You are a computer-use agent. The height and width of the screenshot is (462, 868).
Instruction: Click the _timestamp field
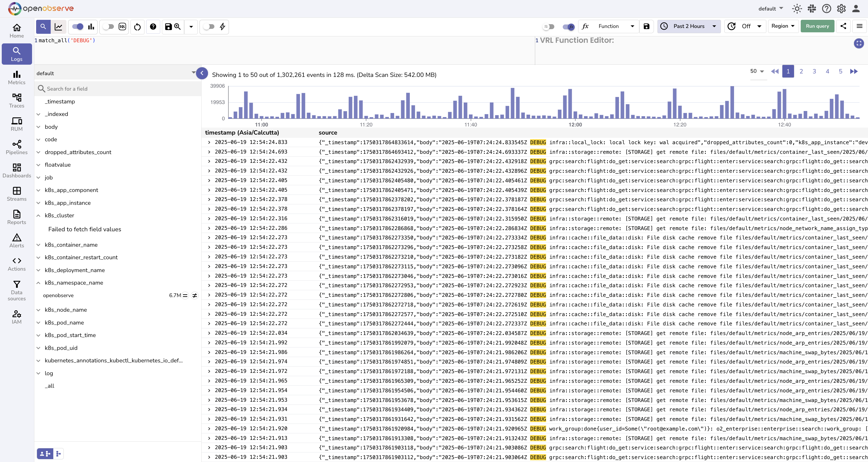(60, 101)
